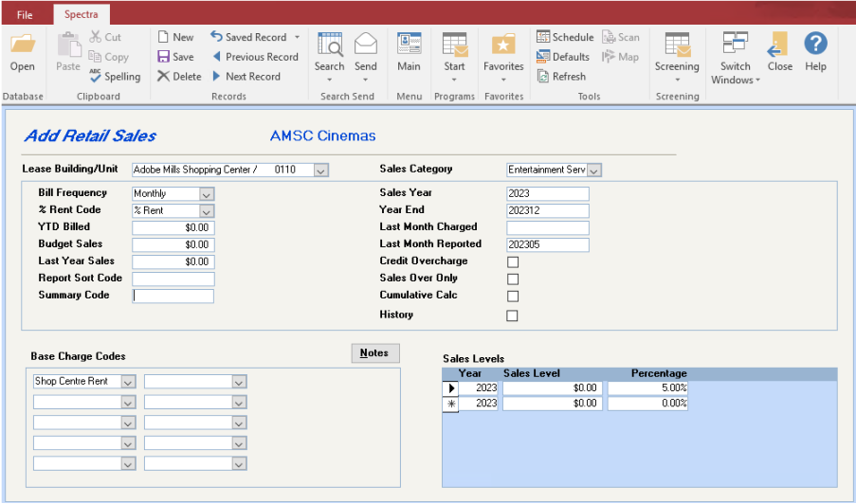The width and height of the screenshot is (856, 504).
Task: Click the Sales Level column header
Action: pyautogui.click(x=531, y=373)
